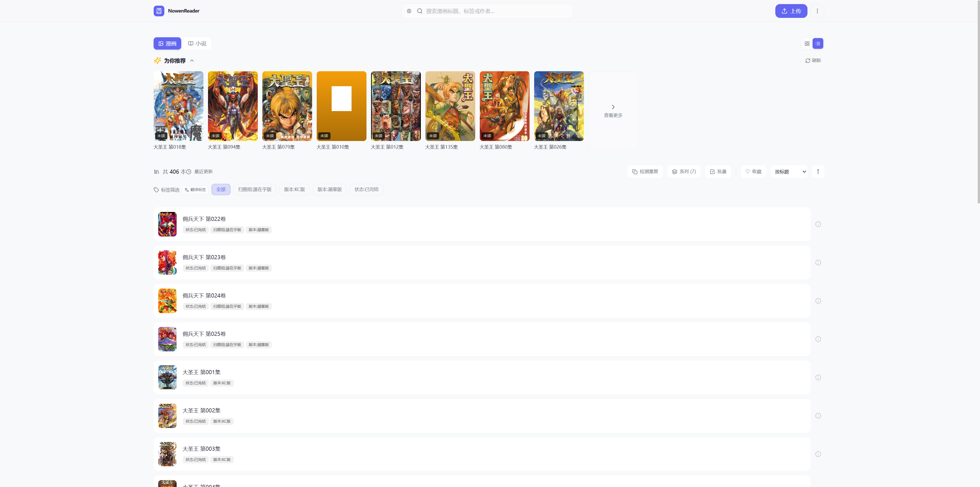Click the NowenReader logo icon
The height and width of the screenshot is (487, 980).
[159, 11]
